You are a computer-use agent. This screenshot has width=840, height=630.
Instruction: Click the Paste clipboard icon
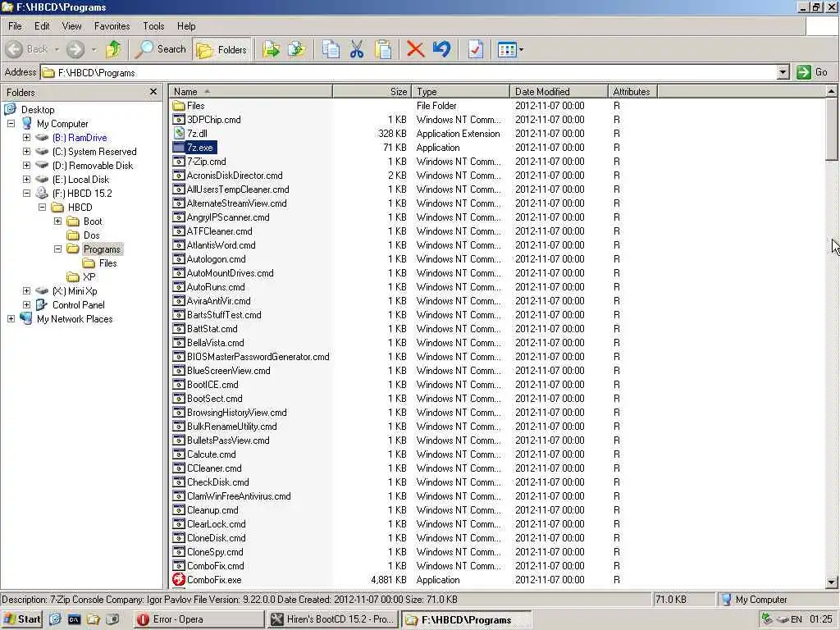(x=383, y=49)
